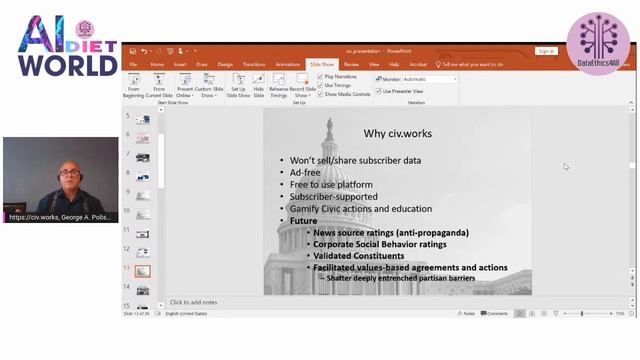
Task: Click zoom out minus icon
Action: (x=565, y=313)
